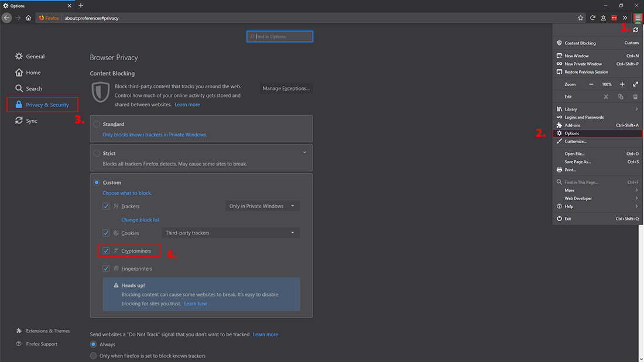The width and height of the screenshot is (644, 362).
Task: Toggle the Cookies checkbox
Action: (x=106, y=233)
